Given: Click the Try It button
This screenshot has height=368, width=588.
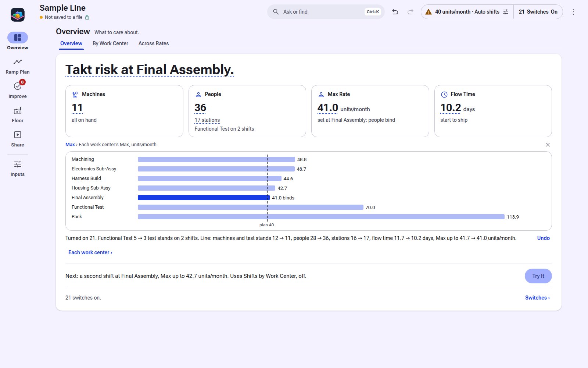Looking at the screenshot, I should click(538, 276).
